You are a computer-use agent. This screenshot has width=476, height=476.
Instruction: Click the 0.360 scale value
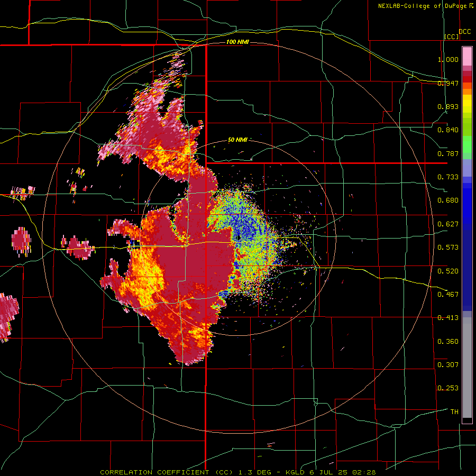(448, 341)
